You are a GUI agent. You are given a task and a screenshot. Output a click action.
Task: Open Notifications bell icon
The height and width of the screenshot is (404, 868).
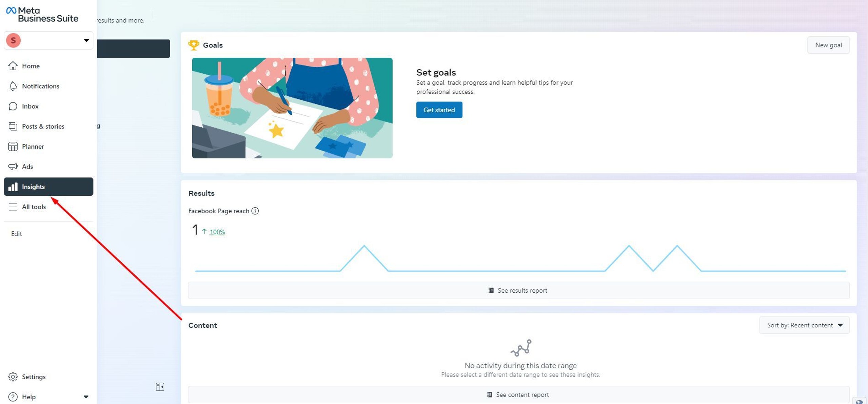click(13, 86)
